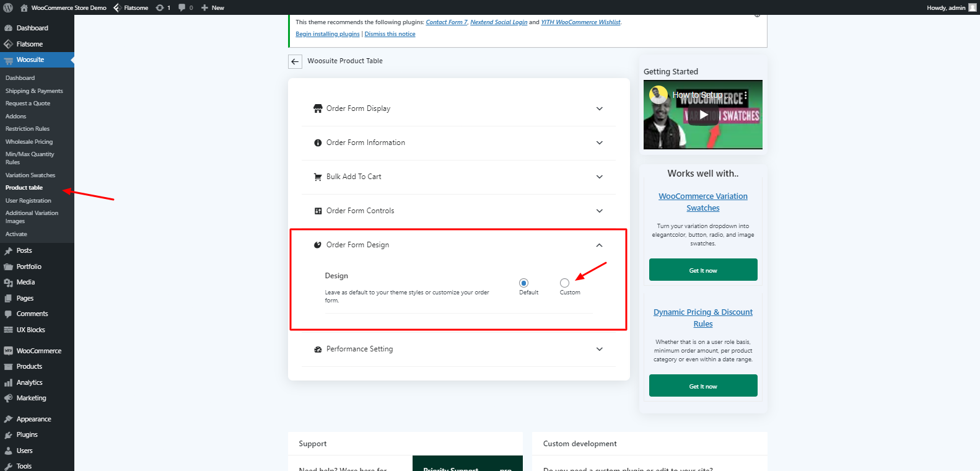Click the storefront icon for Order Form Display

[318, 108]
